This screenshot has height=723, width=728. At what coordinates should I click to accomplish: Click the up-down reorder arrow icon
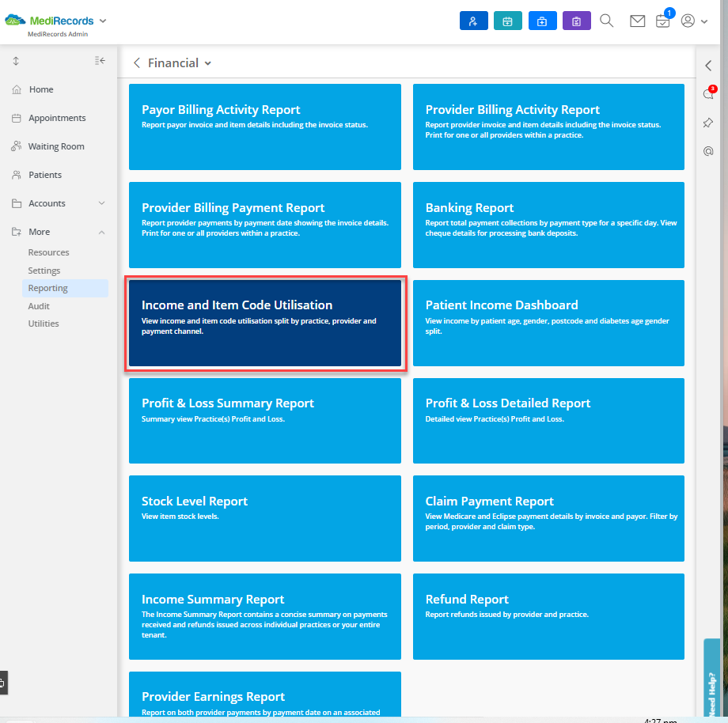coord(16,61)
